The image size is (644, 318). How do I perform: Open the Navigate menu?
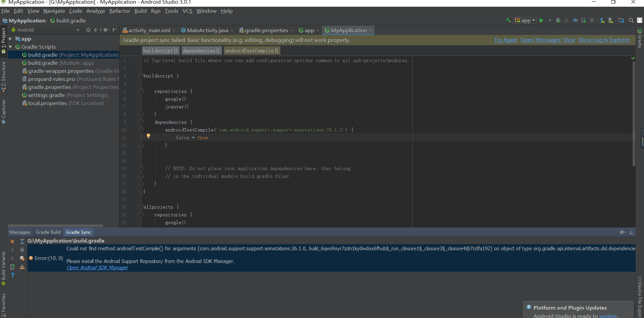[x=54, y=11]
